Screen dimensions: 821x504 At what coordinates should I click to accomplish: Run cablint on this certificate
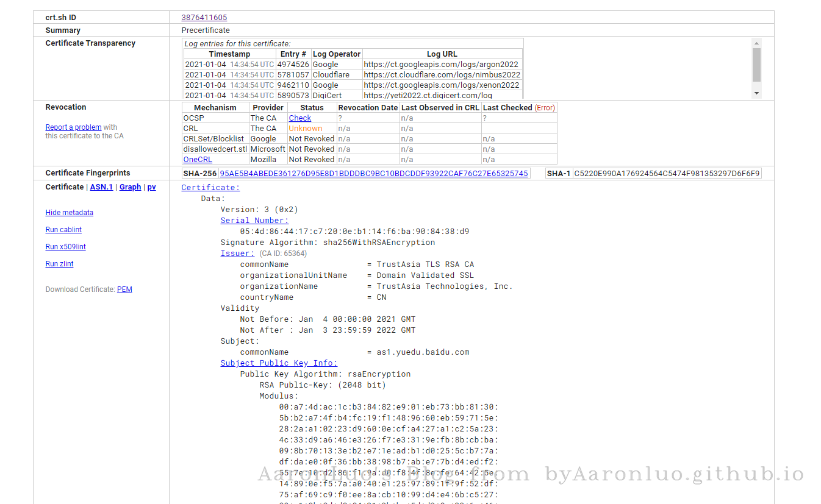pyautogui.click(x=63, y=230)
